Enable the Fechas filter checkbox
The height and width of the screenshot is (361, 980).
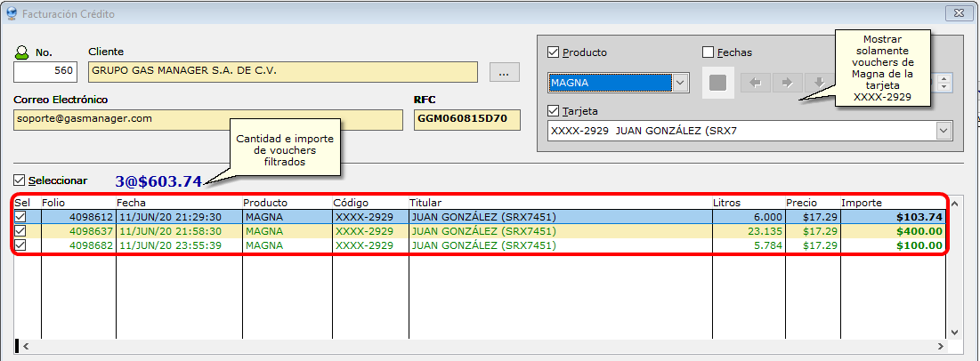[709, 52]
